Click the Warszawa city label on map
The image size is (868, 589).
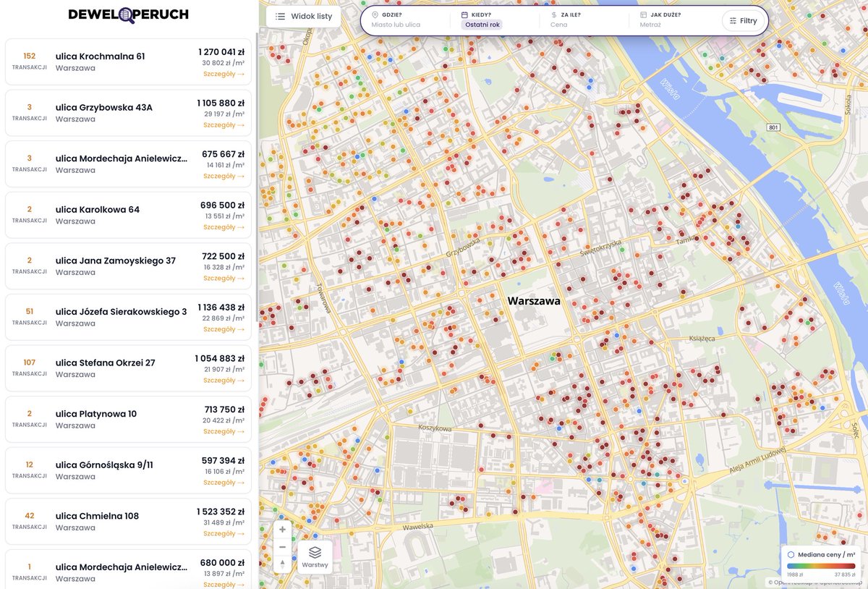pos(534,301)
